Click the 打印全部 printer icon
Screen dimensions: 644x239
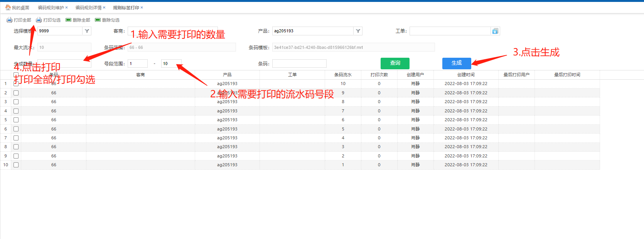(9, 20)
